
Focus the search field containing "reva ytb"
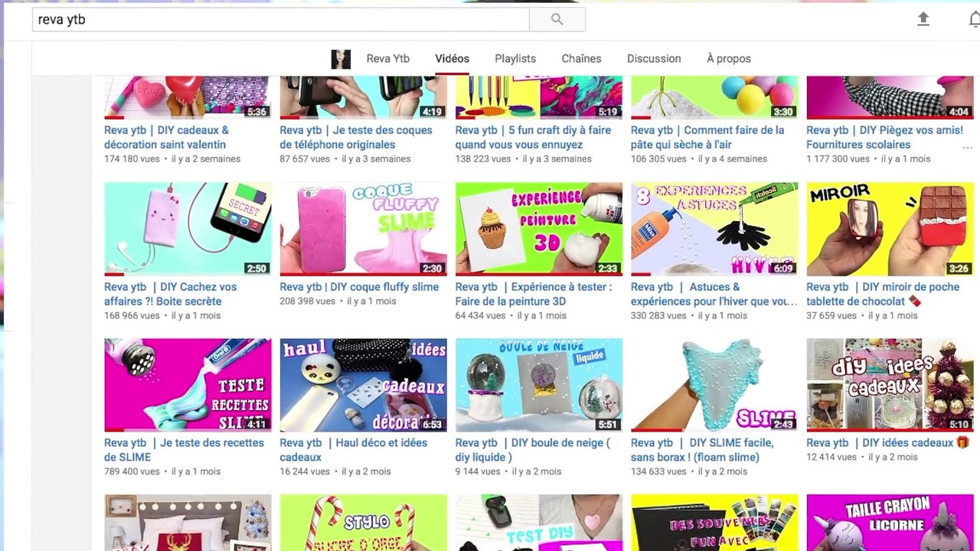click(x=280, y=20)
